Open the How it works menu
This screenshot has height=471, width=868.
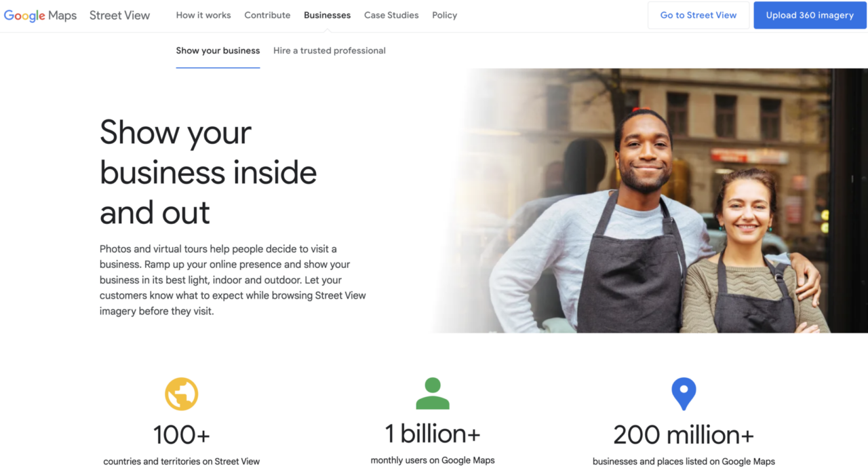point(203,15)
